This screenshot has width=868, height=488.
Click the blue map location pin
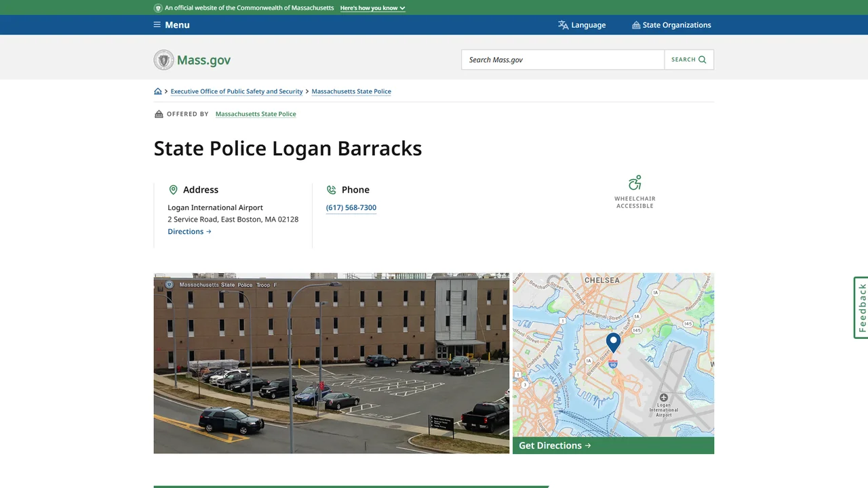(x=613, y=342)
